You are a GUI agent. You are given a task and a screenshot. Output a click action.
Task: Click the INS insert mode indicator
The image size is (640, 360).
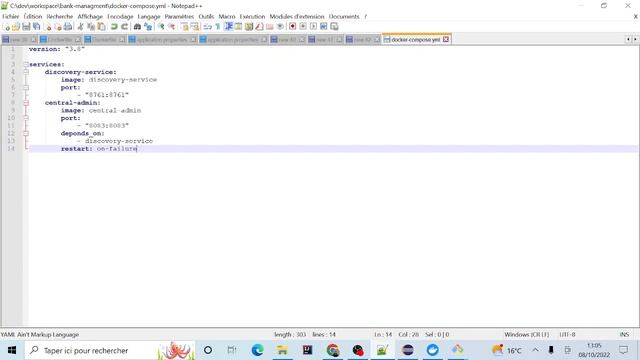coord(624,334)
